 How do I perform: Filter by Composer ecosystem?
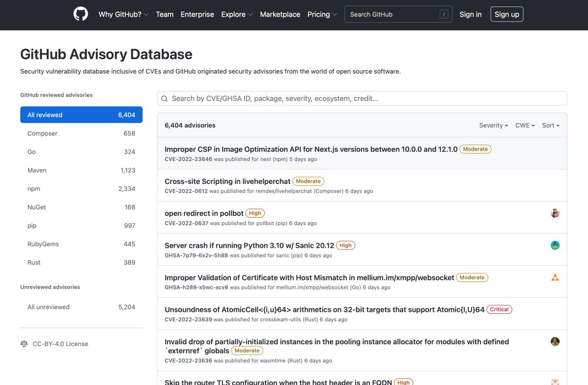click(81, 133)
